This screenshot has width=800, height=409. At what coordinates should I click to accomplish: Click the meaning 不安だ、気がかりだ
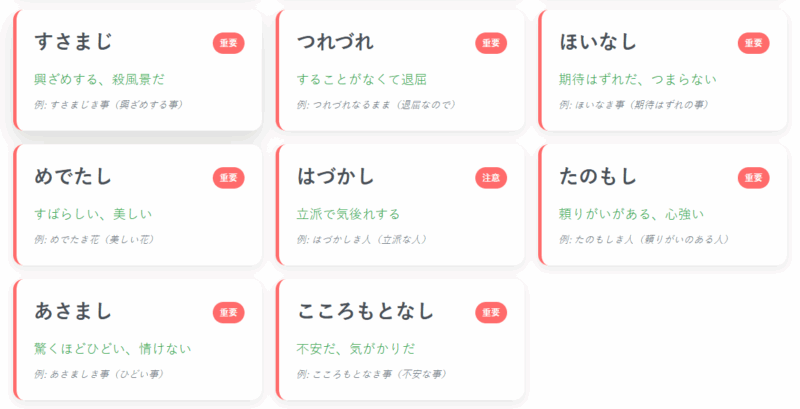pyautogui.click(x=355, y=349)
